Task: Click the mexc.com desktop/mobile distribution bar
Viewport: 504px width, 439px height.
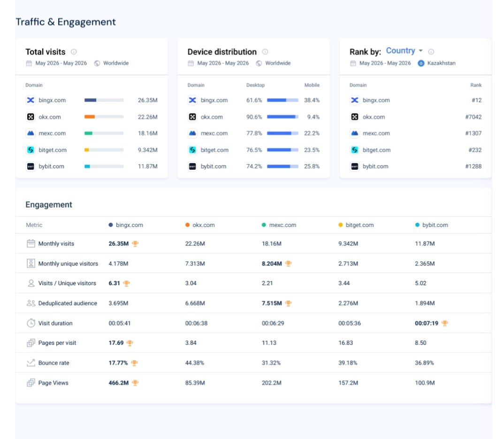Action: 283,133
